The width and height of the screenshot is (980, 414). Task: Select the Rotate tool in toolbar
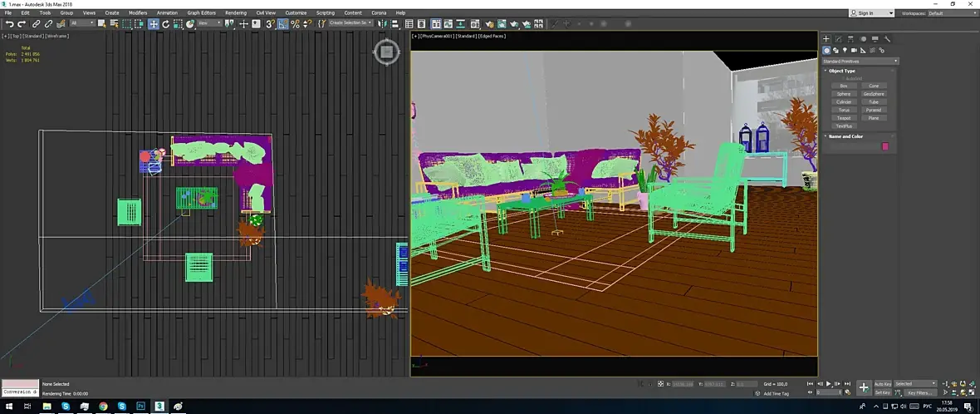point(165,24)
